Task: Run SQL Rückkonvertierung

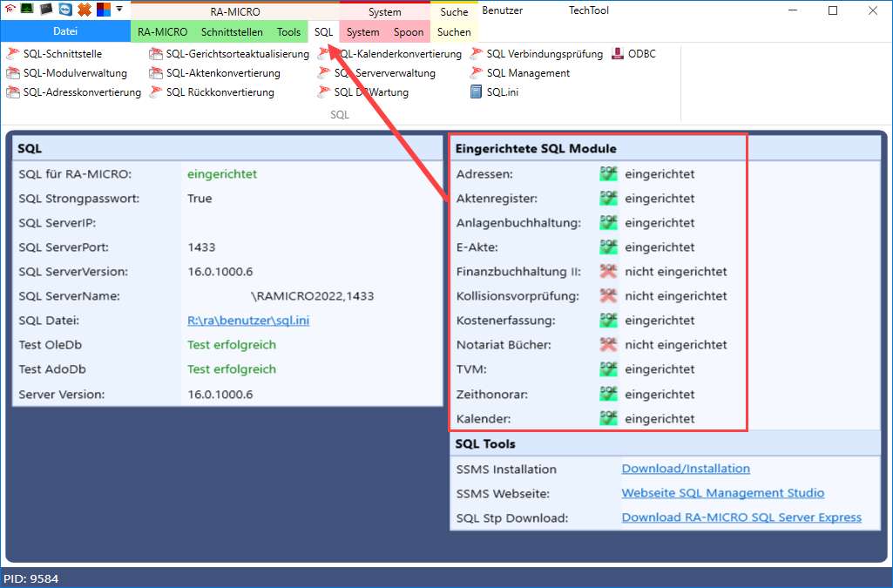Action: click(212, 92)
